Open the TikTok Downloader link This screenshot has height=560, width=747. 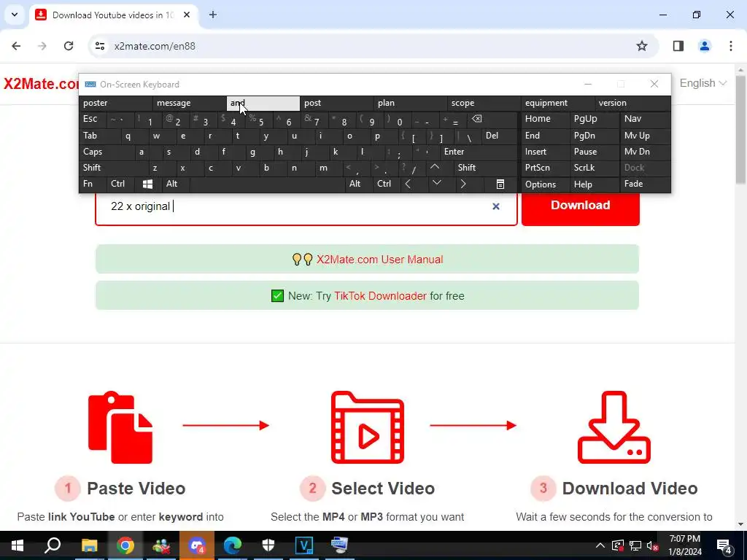tap(380, 296)
